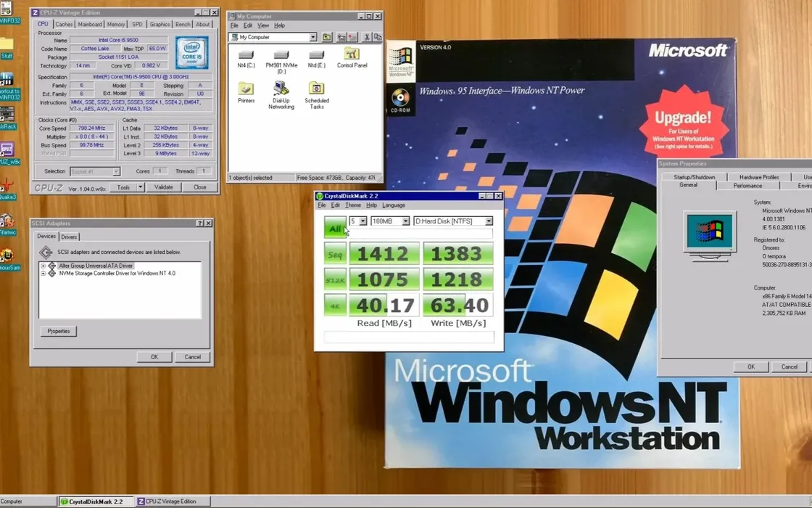
Task: Click the Validate button in CPU-Z
Action: (163, 187)
